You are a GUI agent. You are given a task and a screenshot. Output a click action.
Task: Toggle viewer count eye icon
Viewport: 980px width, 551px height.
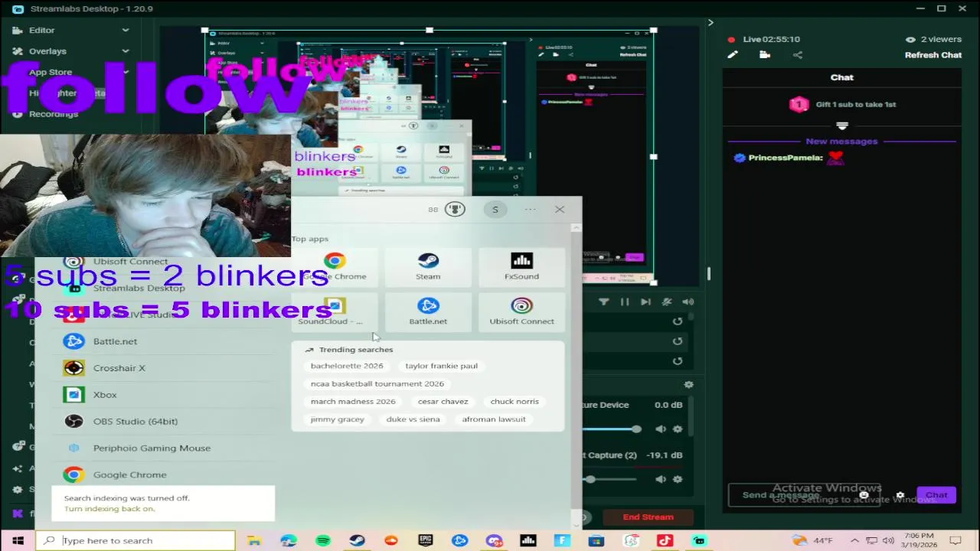point(910,39)
